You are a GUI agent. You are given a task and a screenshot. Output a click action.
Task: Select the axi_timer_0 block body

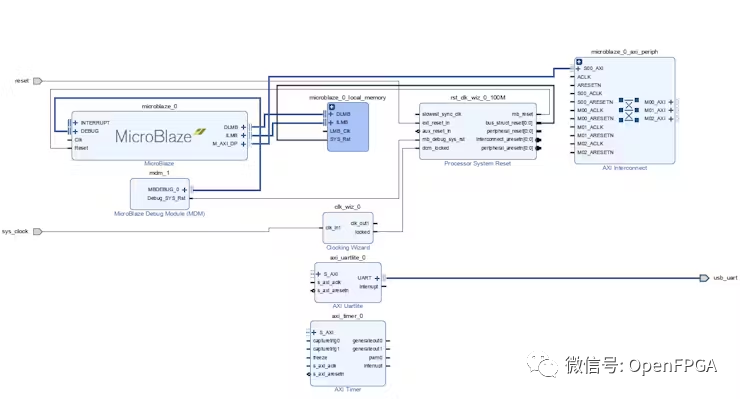pyautogui.click(x=348, y=354)
